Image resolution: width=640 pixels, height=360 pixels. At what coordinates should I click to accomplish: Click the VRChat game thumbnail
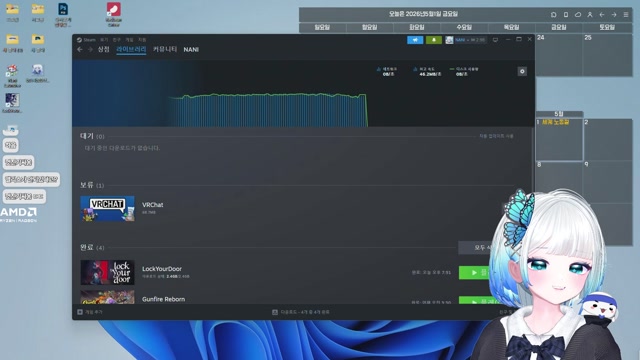[107, 209]
